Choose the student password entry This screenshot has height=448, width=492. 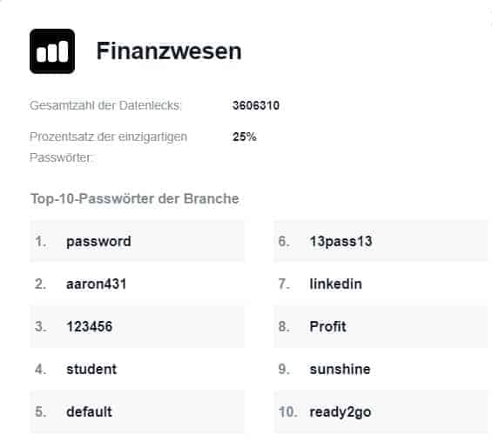(137, 370)
